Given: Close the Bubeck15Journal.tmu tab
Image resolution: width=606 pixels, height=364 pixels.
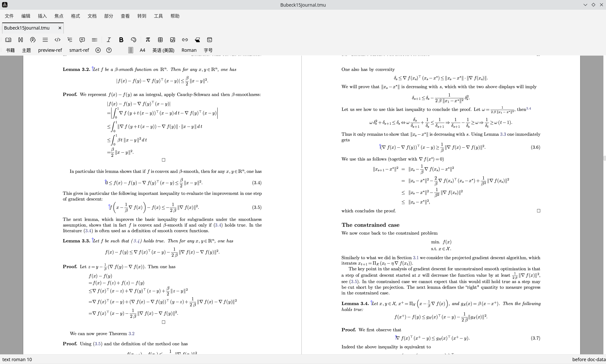Looking at the screenshot, I should 60,28.
